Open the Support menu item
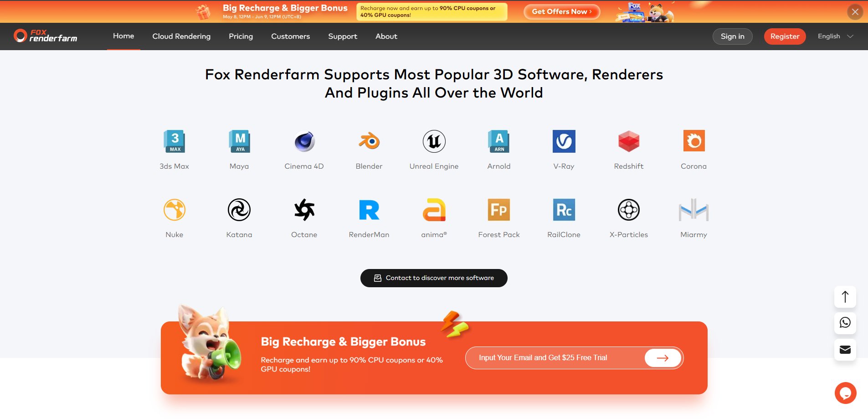The image size is (868, 419). (x=343, y=36)
